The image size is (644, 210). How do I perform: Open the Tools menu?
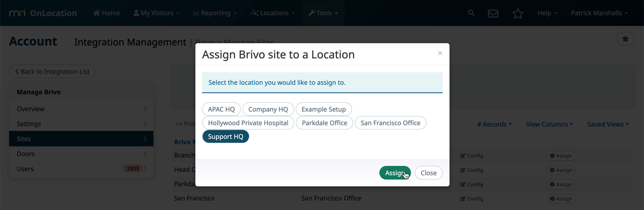click(x=323, y=13)
